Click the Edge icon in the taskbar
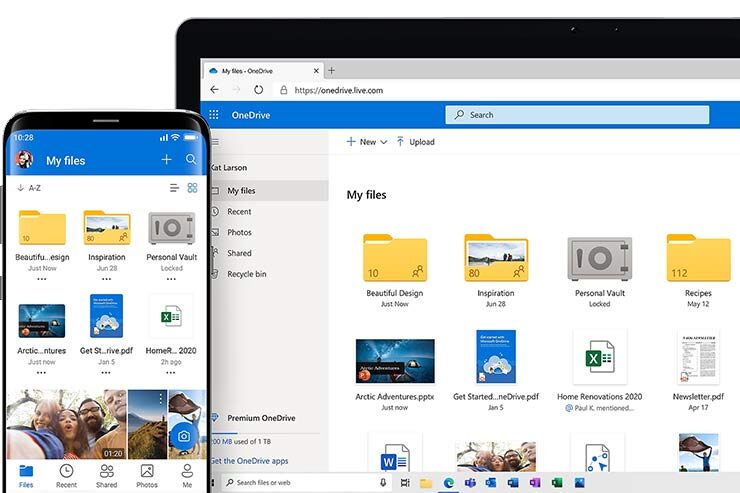The height and width of the screenshot is (493, 740). (448, 483)
